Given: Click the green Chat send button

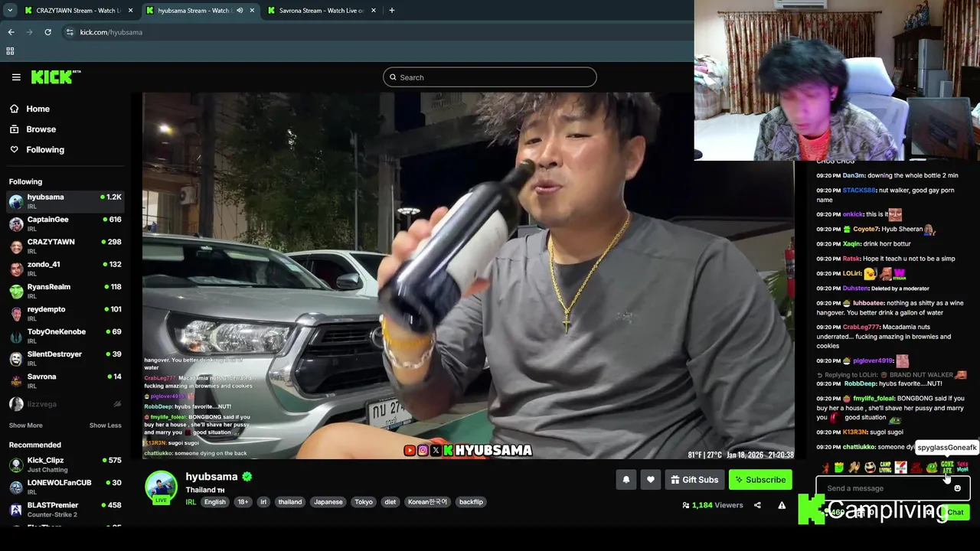Looking at the screenshot, I should click(955, 512).
